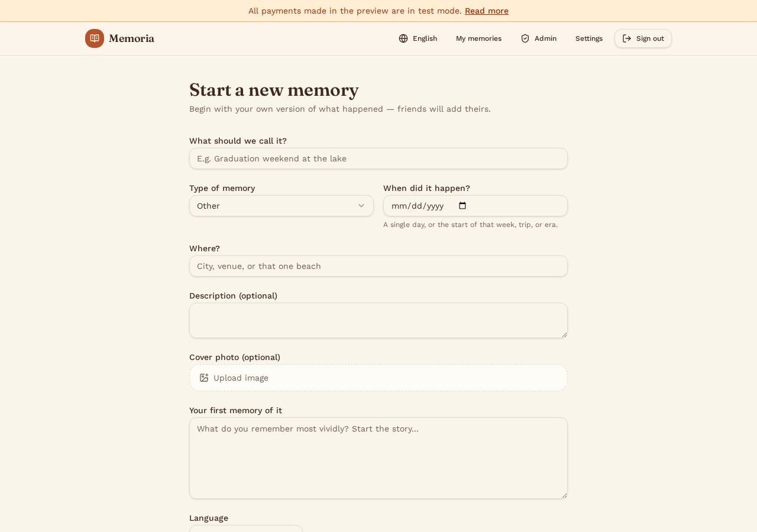Click the Memoria brand name
This screenshot has width=757, height=532.
[131, 38]
